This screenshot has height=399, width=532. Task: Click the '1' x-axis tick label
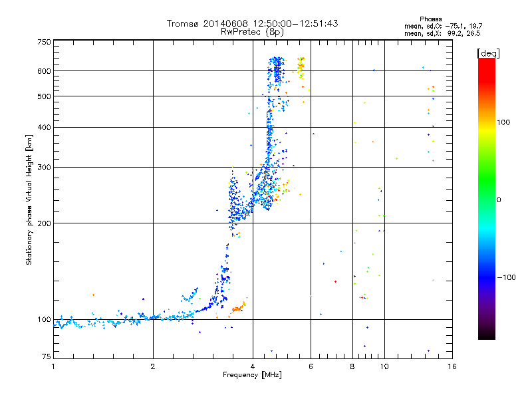click(53, 366)
